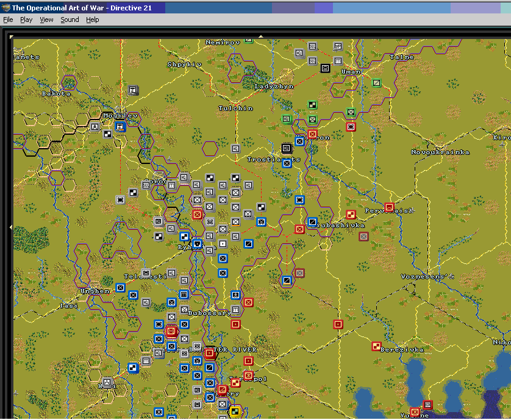Open the File menu
The height and width of the screenshot is (420, 511).
coord(8,20)
